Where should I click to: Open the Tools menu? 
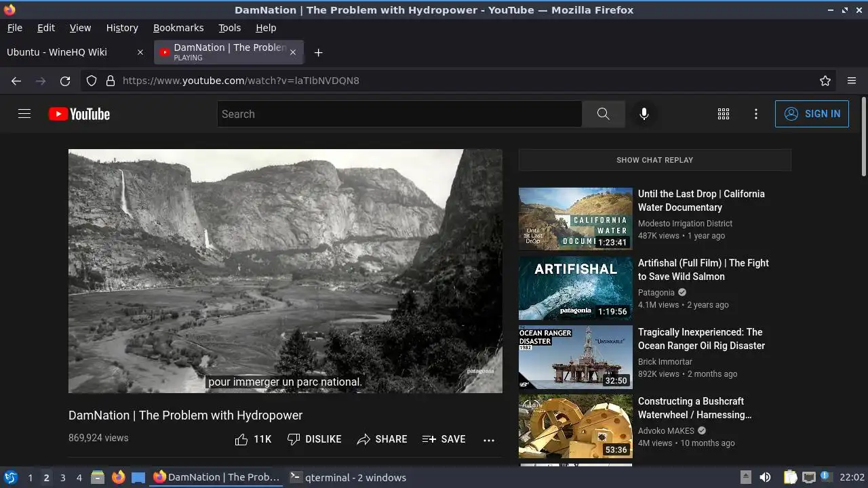click(229, 28)
